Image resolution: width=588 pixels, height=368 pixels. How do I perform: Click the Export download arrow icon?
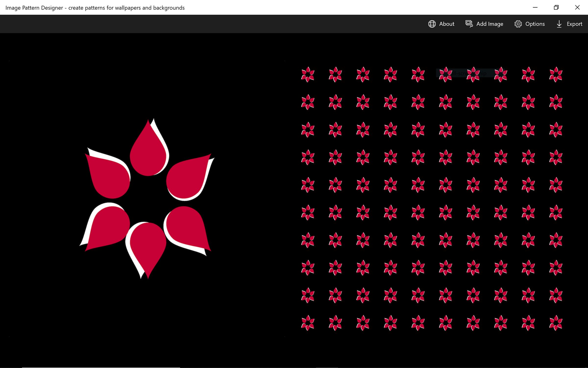pos(559,24)
